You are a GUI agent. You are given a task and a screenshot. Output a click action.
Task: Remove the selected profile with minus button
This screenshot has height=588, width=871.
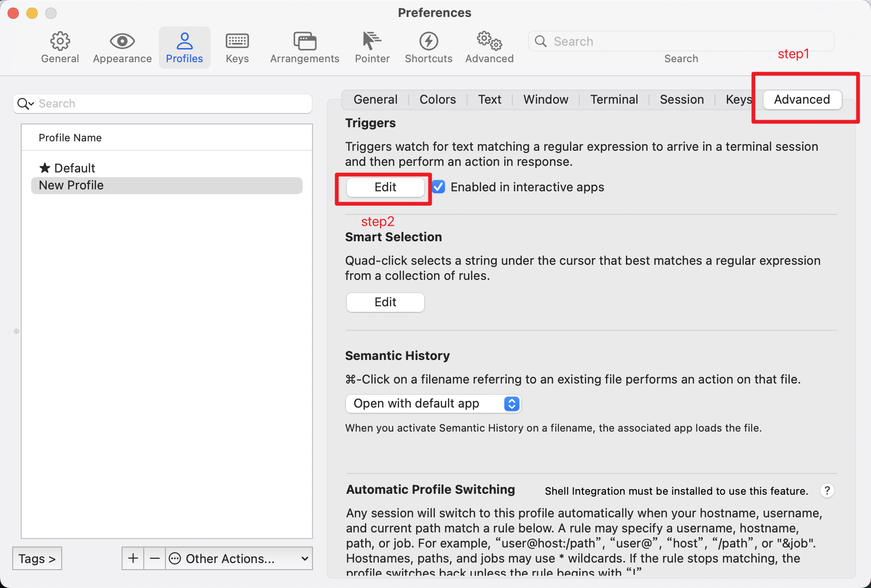pos(155,558)
